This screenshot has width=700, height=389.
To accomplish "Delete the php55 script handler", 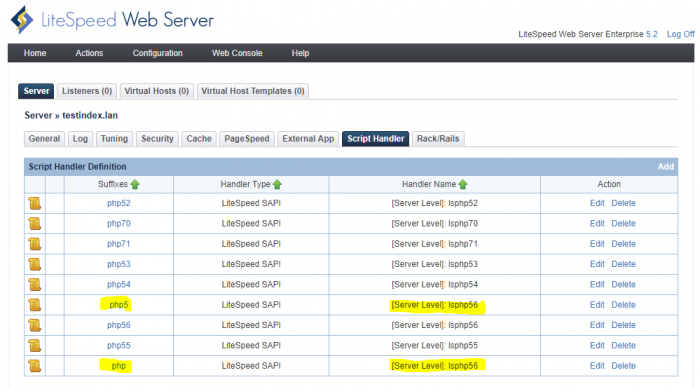I will 623,345.
